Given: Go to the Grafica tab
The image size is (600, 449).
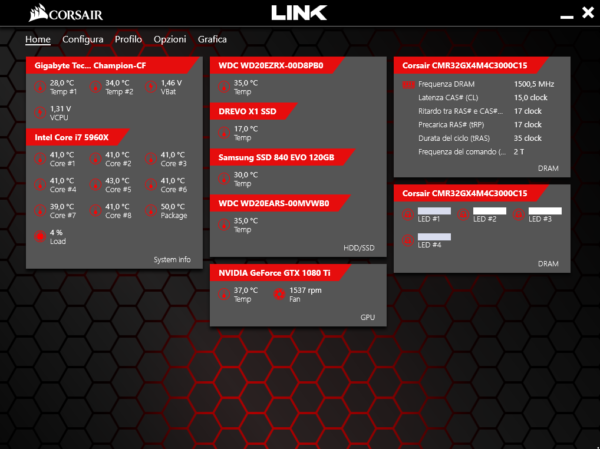Looking at the screenshot, I should [212, 39].
